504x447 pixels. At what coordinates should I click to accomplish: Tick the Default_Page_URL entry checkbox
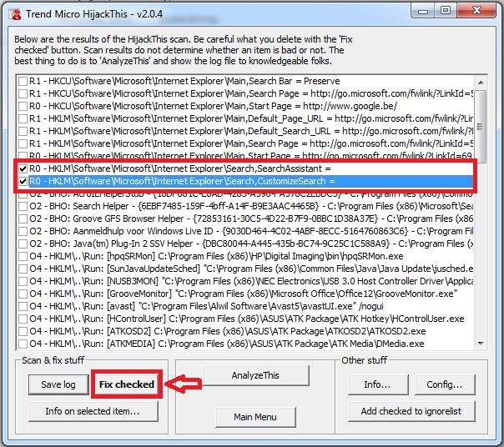point(23,119)
